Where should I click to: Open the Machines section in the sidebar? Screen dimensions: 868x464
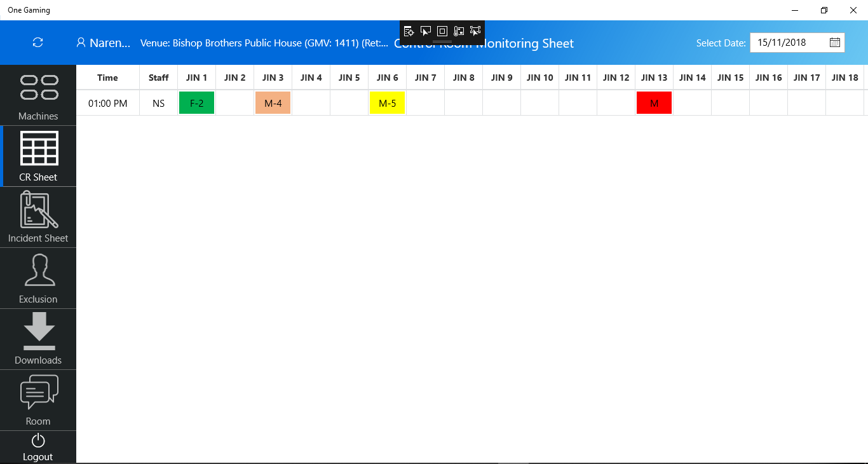38,95
